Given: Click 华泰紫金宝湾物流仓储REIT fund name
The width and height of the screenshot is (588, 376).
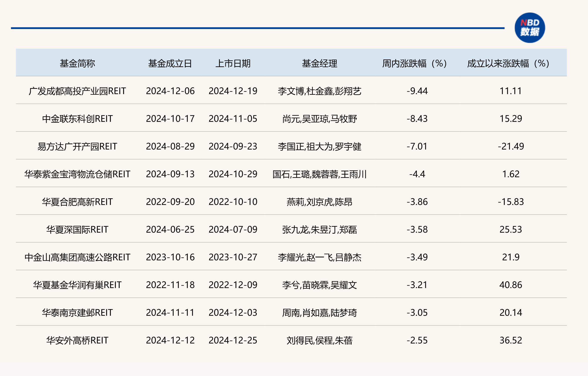Looking at the screenshot, I should (77, 174).
